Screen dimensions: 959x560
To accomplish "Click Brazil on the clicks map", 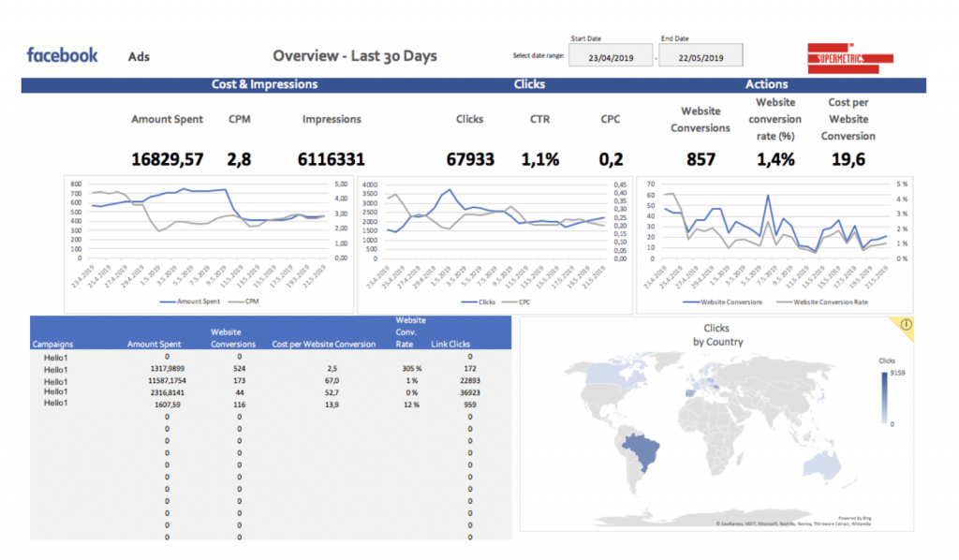I will coord(642,449).
